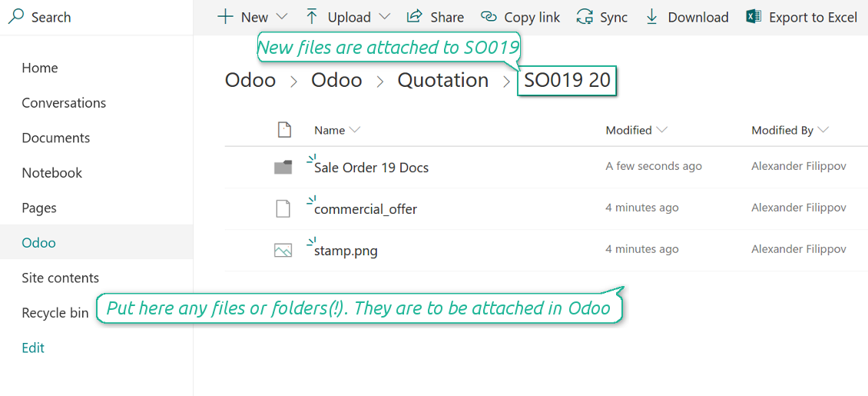Click the image file icon beside stamp.png

point(283,250)
